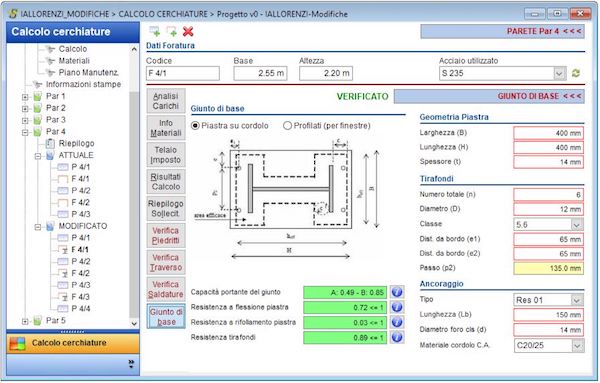Click the Base input field
This screenshot has width=600, height=383.
260,73
